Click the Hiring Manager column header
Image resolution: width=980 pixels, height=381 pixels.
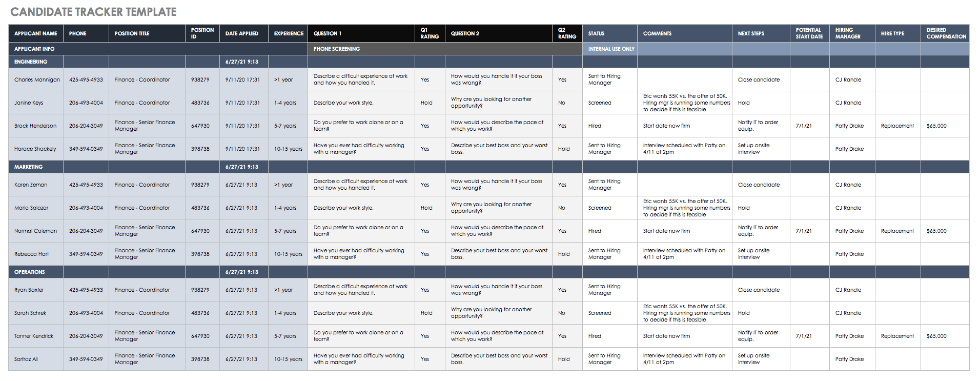coord(848,33)
